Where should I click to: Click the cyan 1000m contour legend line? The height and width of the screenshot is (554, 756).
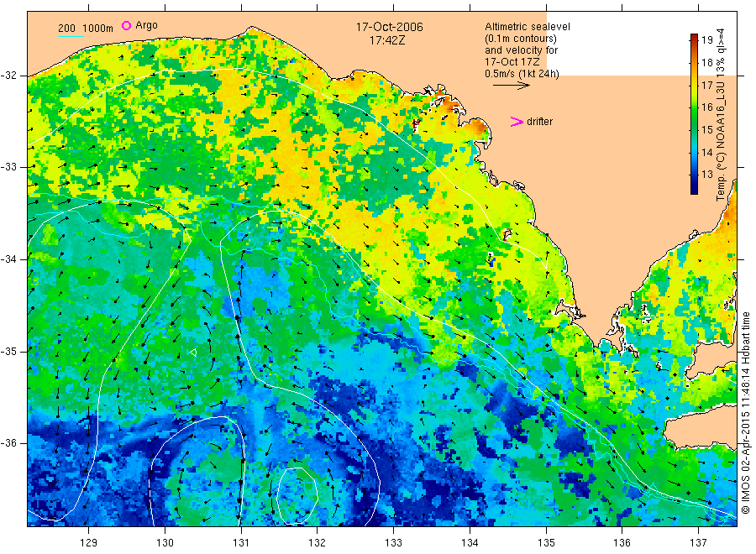71,35
